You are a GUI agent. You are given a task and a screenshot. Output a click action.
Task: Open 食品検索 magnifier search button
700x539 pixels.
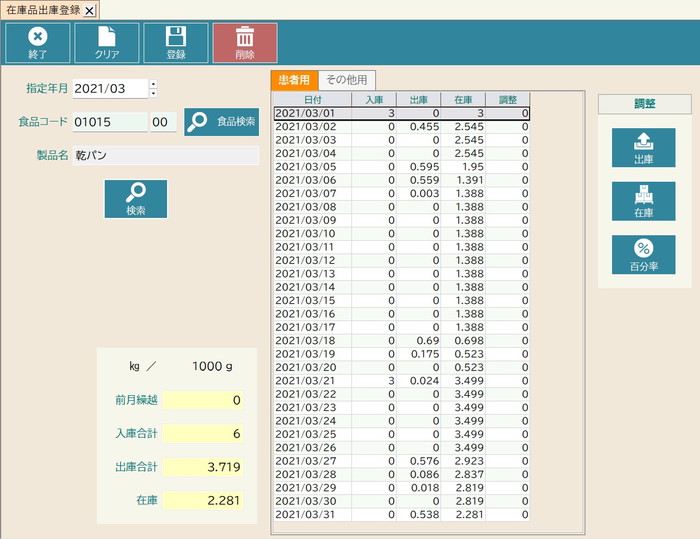click(x=221, y=121)
